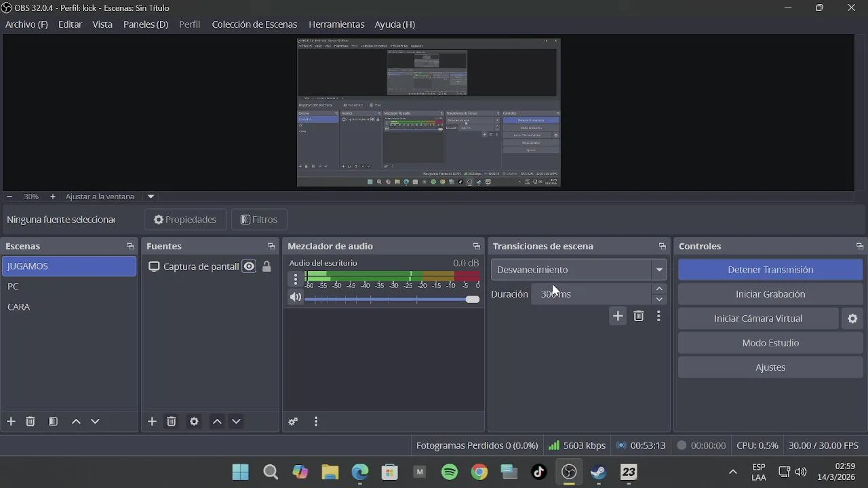This screenshot has height=488, width=868.
Task: Undock the Fuentes panel
Action: (271, 246)
